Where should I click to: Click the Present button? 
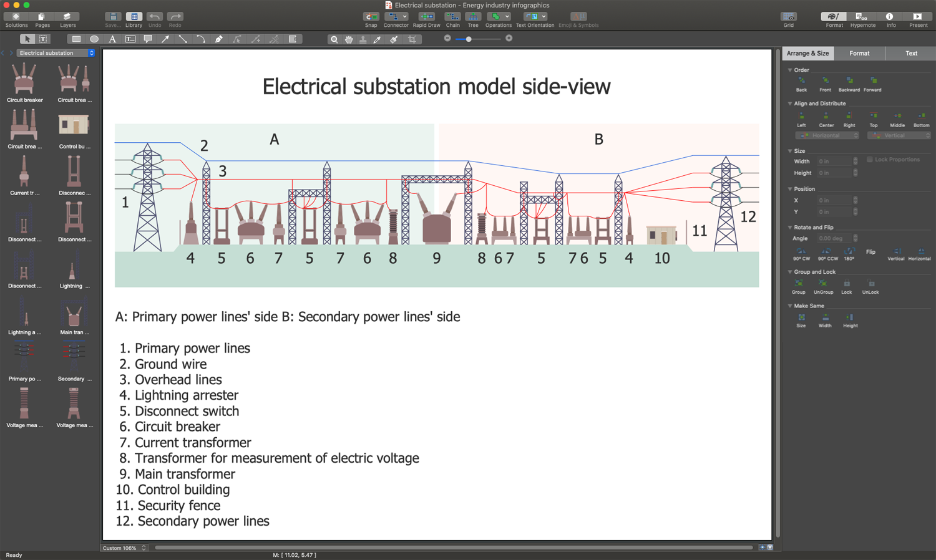[918, 20]
